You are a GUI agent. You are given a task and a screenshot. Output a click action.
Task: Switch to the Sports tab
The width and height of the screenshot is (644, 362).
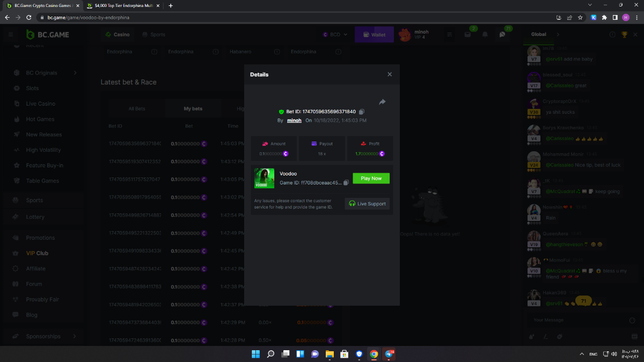(153, 35)
